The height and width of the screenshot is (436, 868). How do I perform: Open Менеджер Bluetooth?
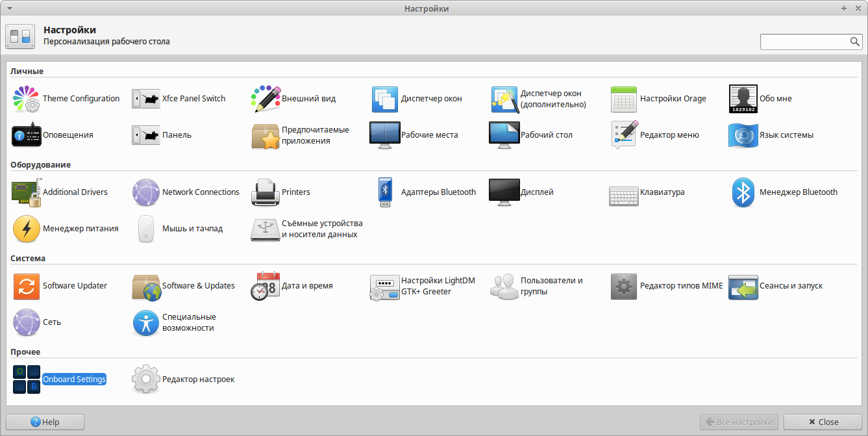tap(784, 192)
